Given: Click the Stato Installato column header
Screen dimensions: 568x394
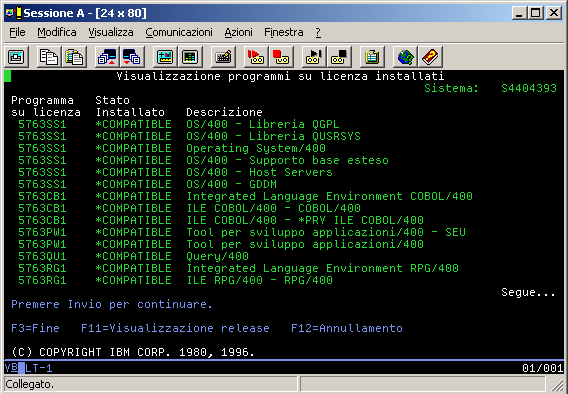Looking at the screenshot, I should (130, 106).
